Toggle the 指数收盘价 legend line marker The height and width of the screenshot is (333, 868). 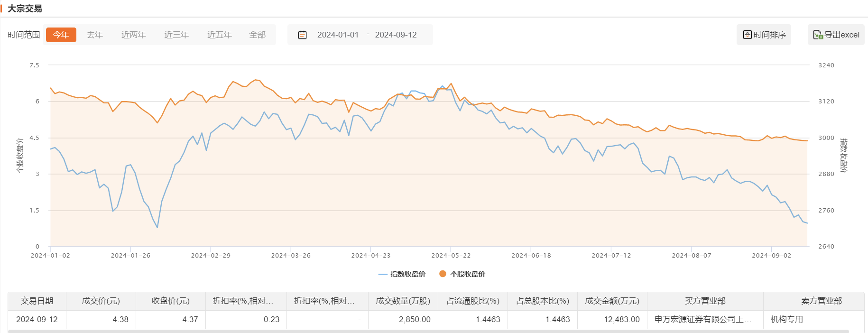pyautogui.click(x=383, y=274)
